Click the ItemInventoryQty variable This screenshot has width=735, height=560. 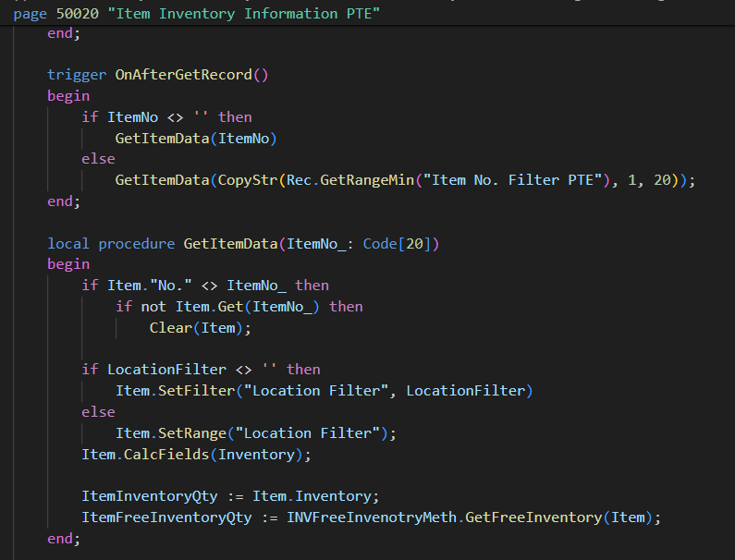click(x=150, y=496)
